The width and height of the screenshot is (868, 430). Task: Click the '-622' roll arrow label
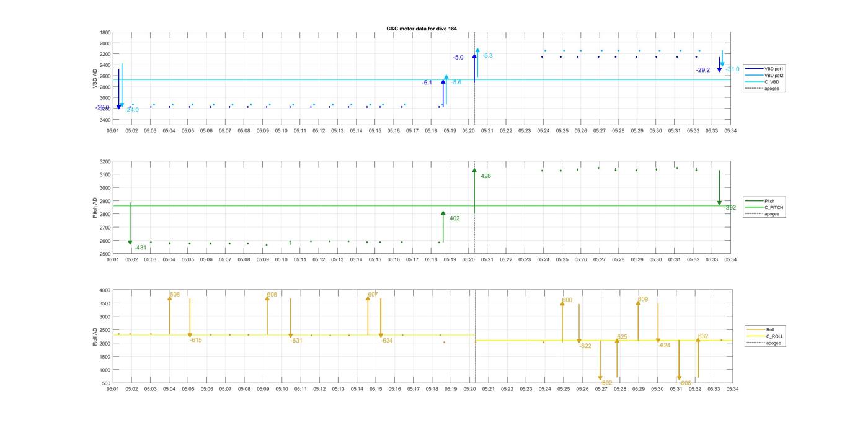tap(585, 346)
